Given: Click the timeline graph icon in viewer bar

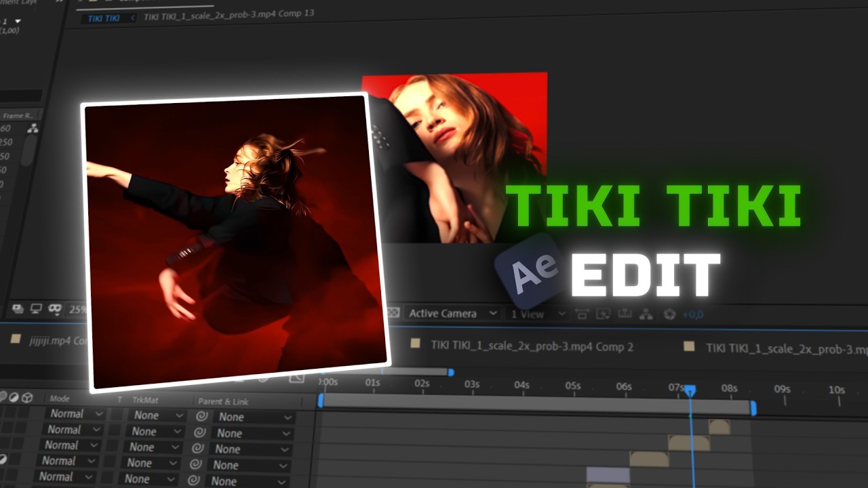Looking at the screenshot, I should [x=625, y=314].
